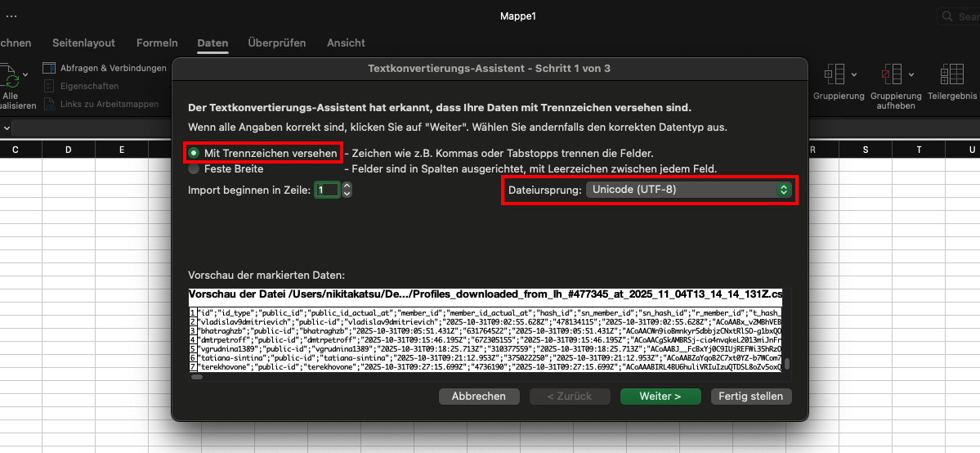The image size is (980, 453).
Task: Select the Mit Trennzeichen versehen option
Action: 194,153
